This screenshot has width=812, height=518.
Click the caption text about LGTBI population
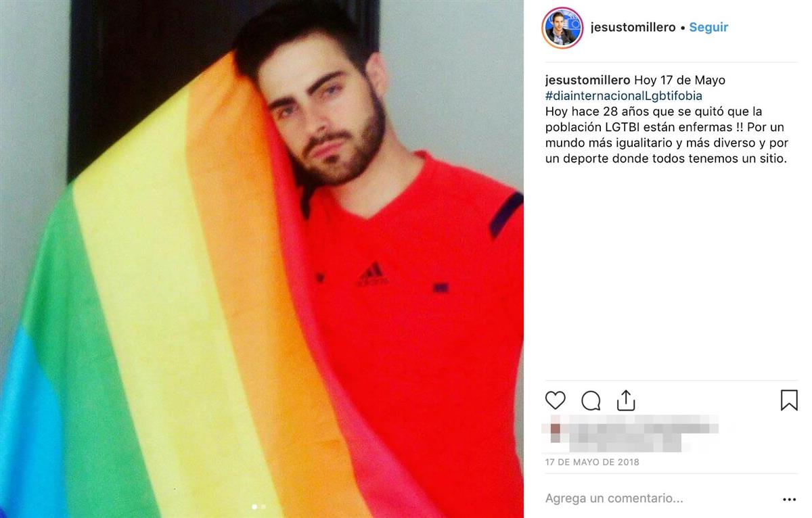pyautogui.click(x=667, y=135)
